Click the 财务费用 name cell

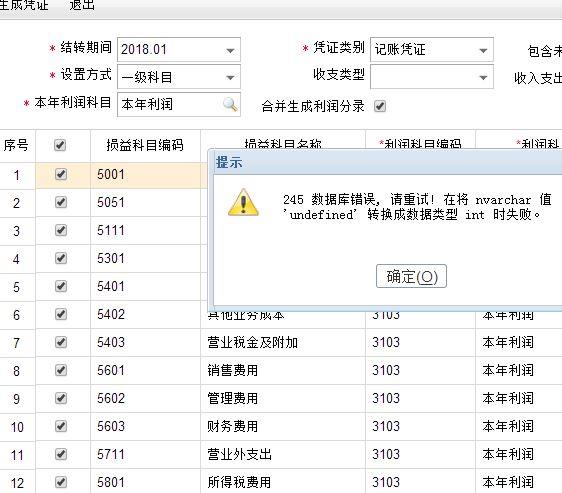pyautogui.click(x=283, y=426)
